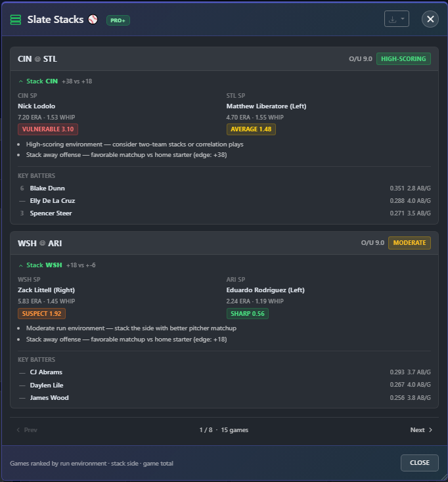Click the CLOSE button at bottom
Image resolution: width=448 pixels, height=482 pixels.
[x=419, y=463]
